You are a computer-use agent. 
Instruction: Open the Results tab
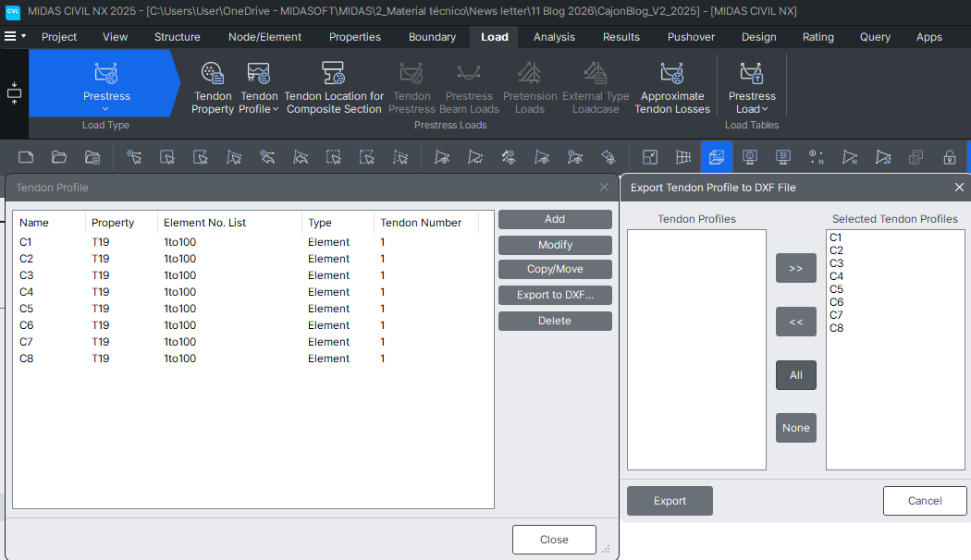(621, 37)
